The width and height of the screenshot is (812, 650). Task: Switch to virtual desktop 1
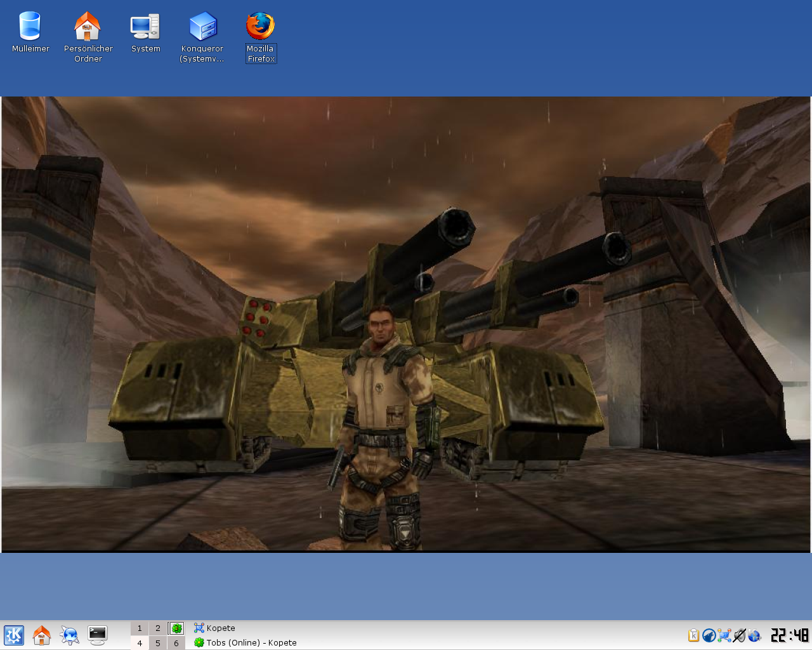[x=140, y=628]
